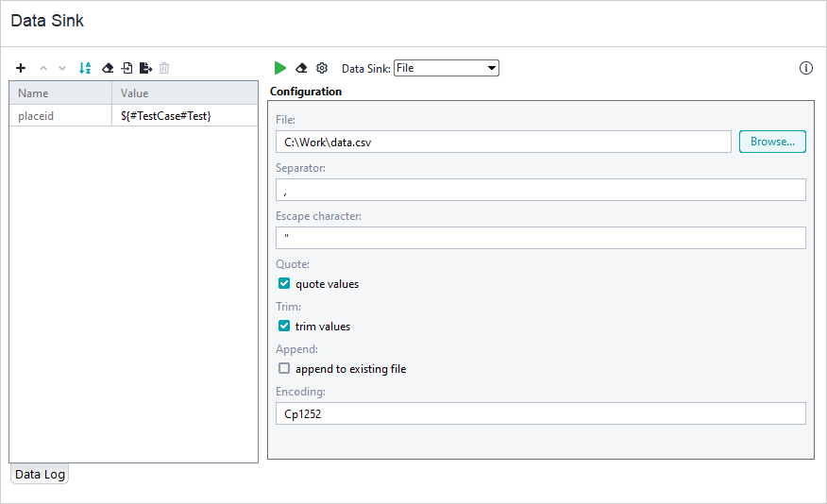Viewport: 827px width, 504px height.
Task: Click the Value column header
Action: pyautogui.click(x=184, y=93)
